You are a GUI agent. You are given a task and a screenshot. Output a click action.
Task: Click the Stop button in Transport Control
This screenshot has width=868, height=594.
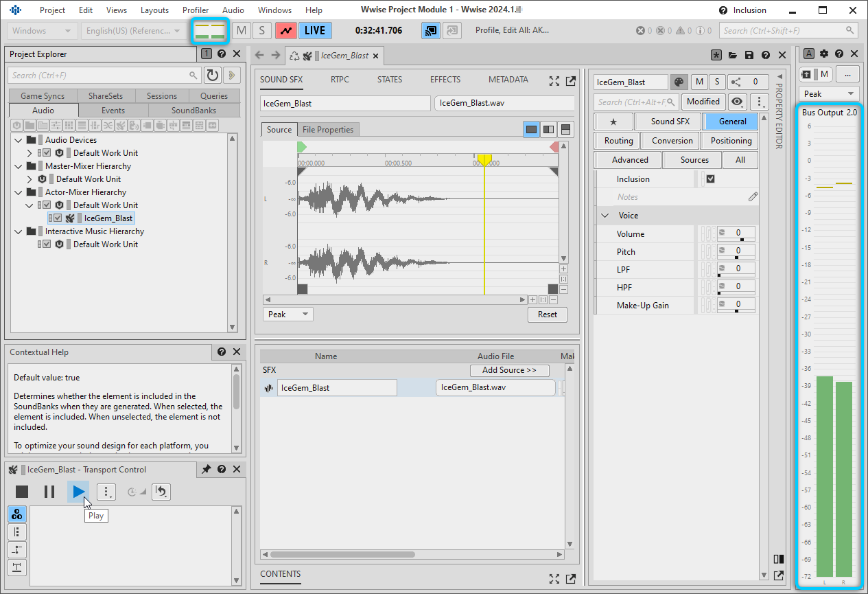[x=22, y=492]
